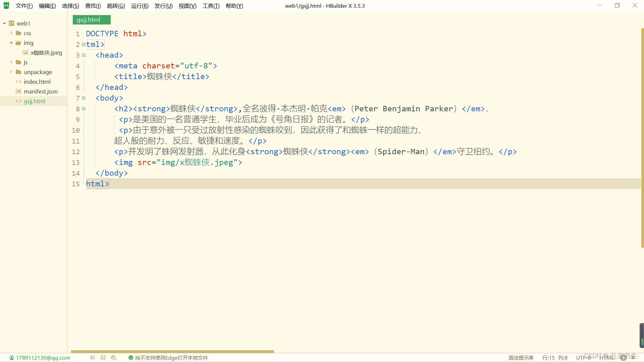
Task: Open index.html in project tree
Action: (37, 81)
